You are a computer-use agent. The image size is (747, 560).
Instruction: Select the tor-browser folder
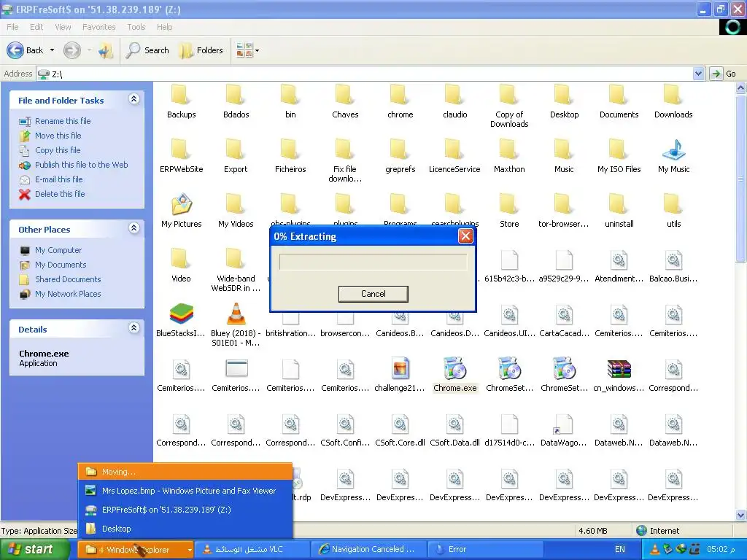[564, 211]
